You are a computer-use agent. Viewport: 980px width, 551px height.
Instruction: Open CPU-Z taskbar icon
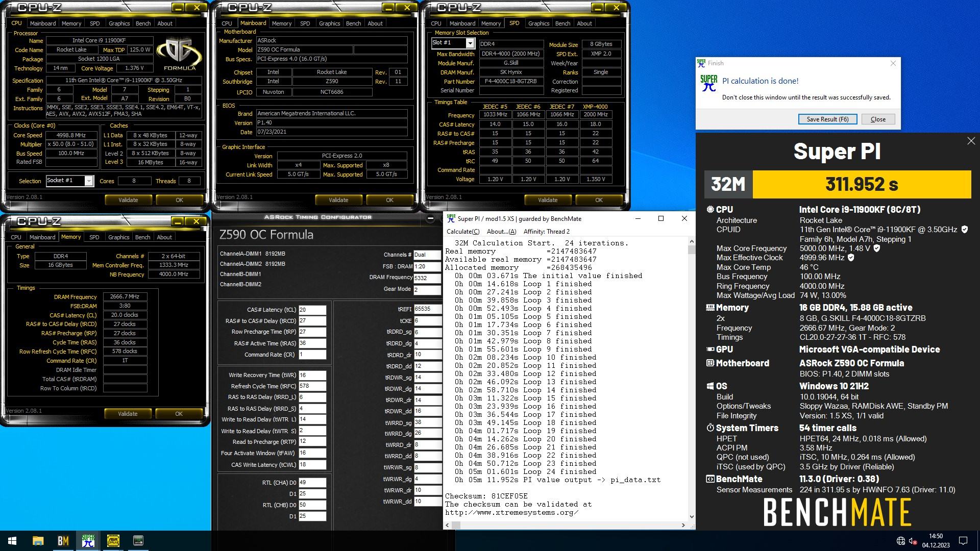coord(113,541)
